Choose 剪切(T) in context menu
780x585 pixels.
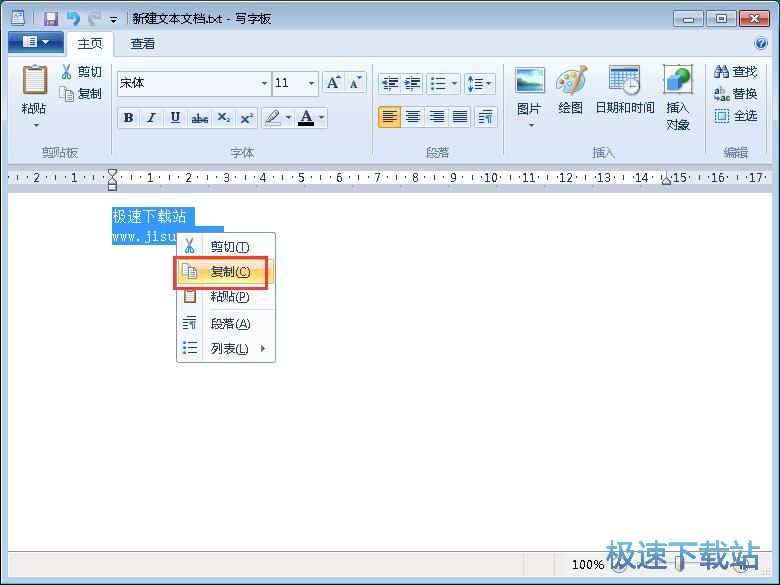pyautogui.click(x=226, y=247)
